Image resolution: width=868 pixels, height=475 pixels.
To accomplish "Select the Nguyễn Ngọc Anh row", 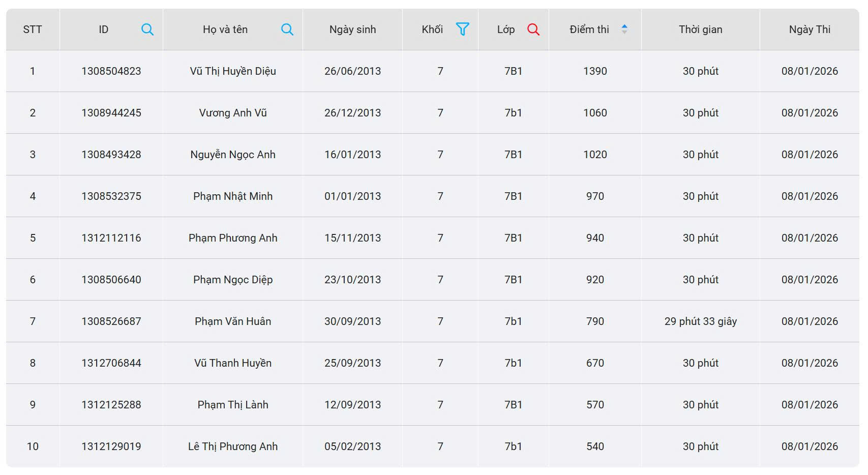I will click(x=233, y=155).
